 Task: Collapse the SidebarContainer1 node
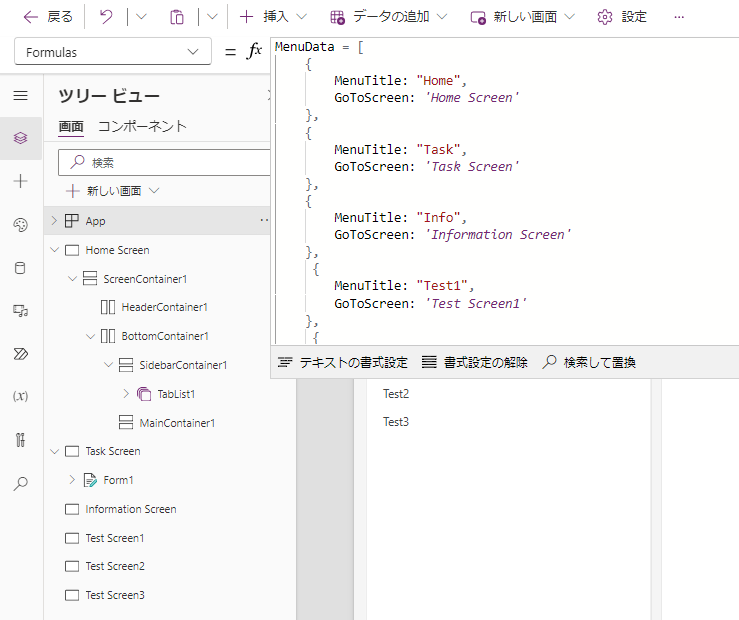coord(108,365)
